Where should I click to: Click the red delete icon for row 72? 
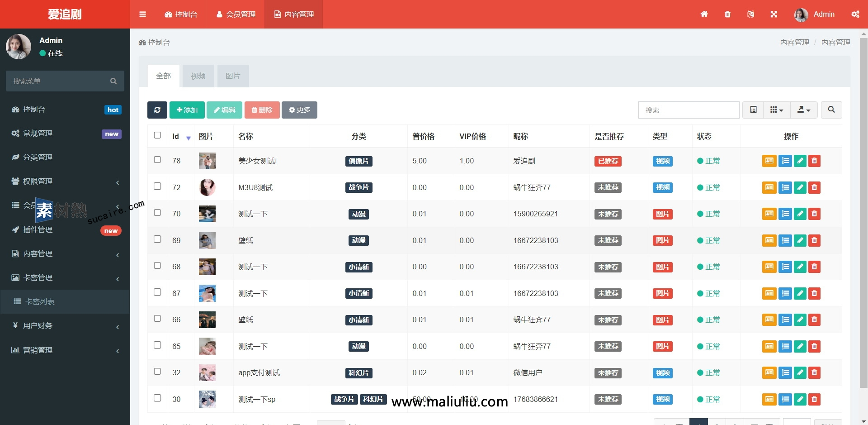point(814,187)
